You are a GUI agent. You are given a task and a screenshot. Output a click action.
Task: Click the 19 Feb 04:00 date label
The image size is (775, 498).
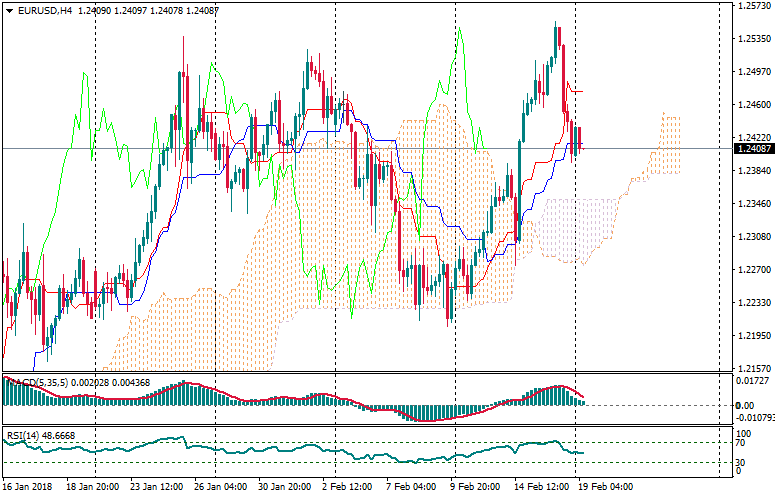click(x=605, y=487)
